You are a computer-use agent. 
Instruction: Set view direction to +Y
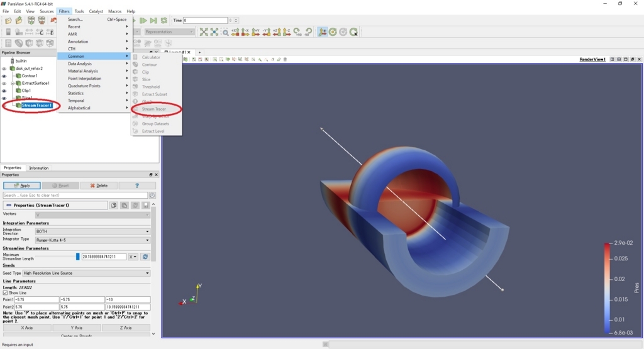255,32
